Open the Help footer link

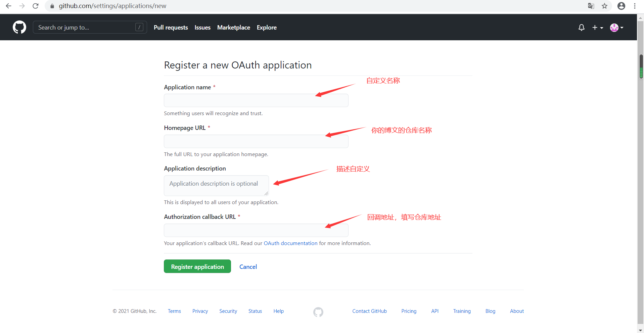tap(279, 311)
